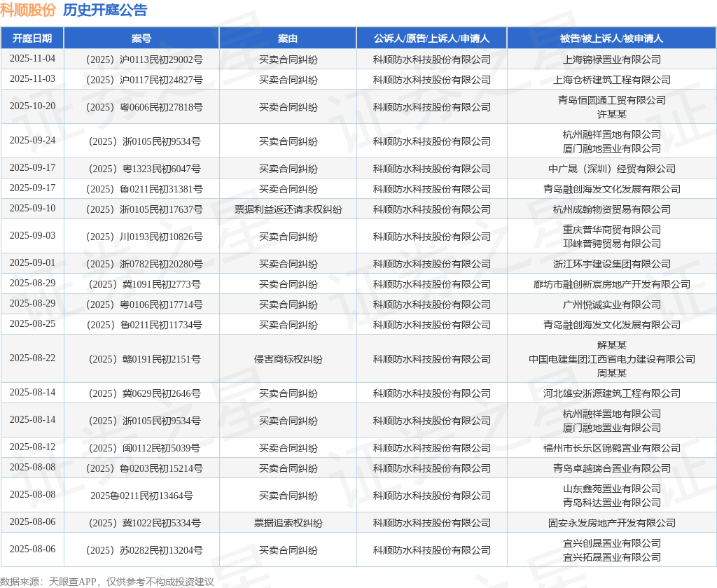This screenshot has height=588, width=717.
Task: Click defendant 邛崃普骋贸易有限公司
Action: (612, 243)
